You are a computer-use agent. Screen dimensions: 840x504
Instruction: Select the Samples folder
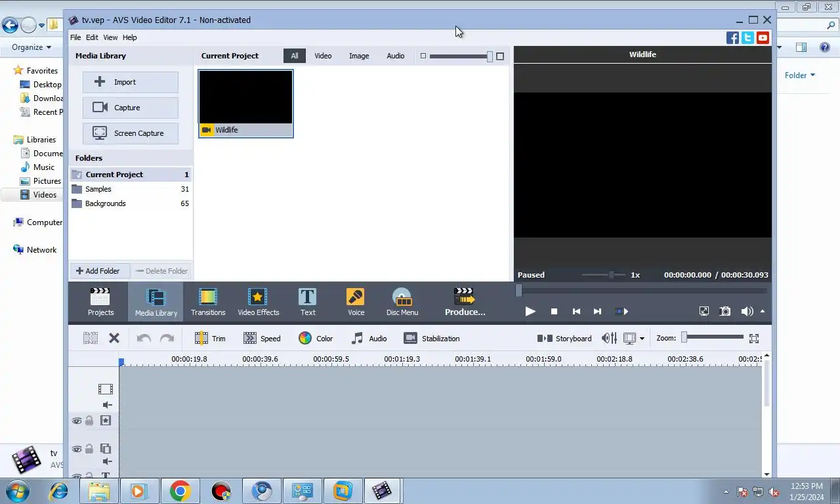[131, 189]
